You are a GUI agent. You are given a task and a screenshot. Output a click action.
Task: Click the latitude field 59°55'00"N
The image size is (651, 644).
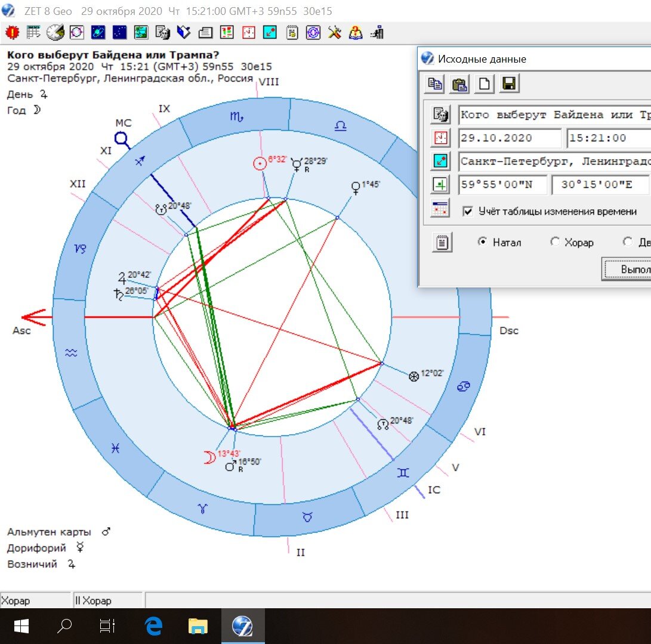tap(502, 185)
